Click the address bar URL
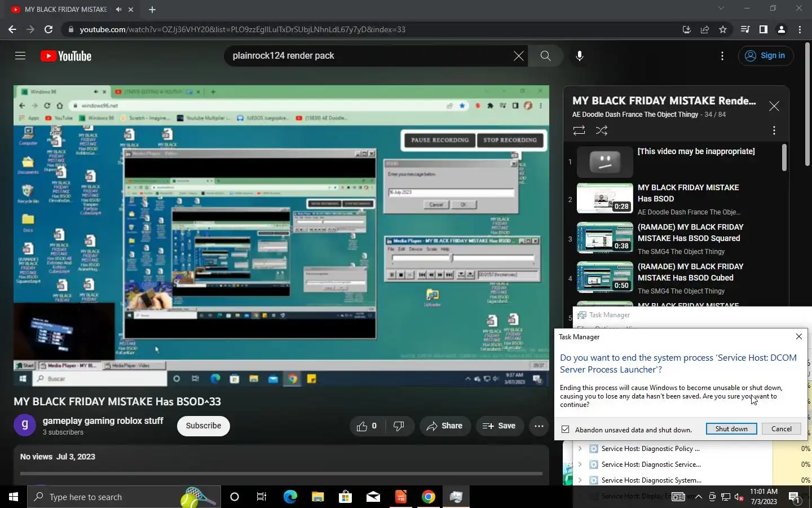The width and height of the screenshot is (812, 508). [242, 29]
